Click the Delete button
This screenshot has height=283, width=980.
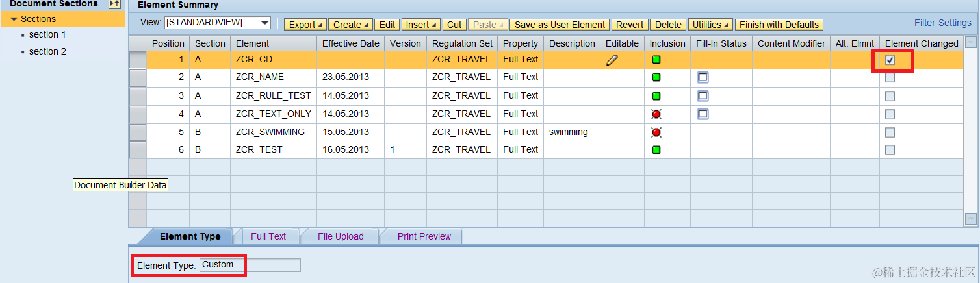[668, 25]
